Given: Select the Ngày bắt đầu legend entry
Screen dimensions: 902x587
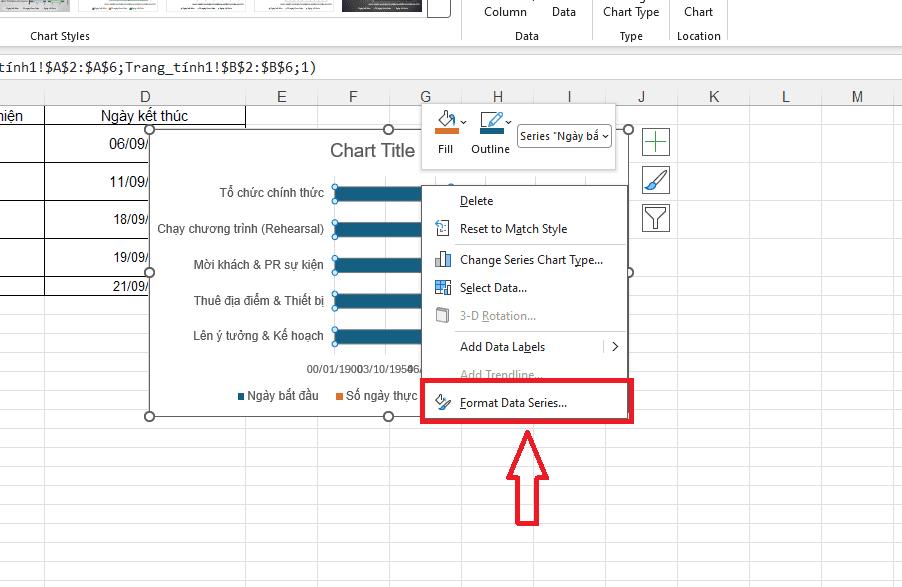Looking at the screenshot, I should pos(278,396).
